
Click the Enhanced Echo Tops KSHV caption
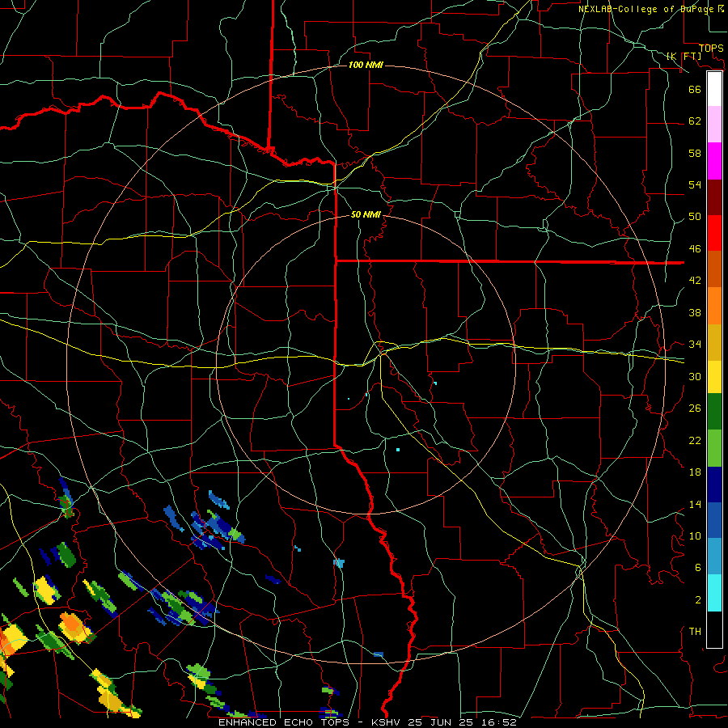coord(367,722)
